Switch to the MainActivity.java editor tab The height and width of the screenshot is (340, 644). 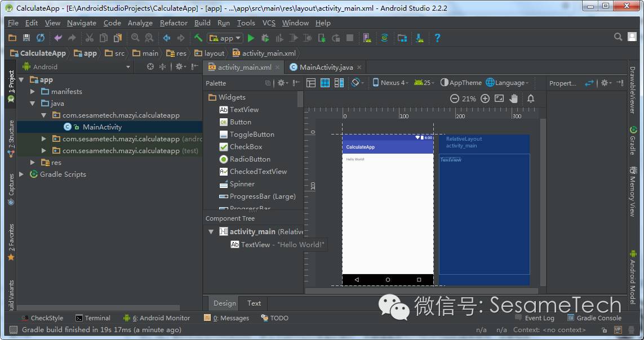[x=326, y=67]
